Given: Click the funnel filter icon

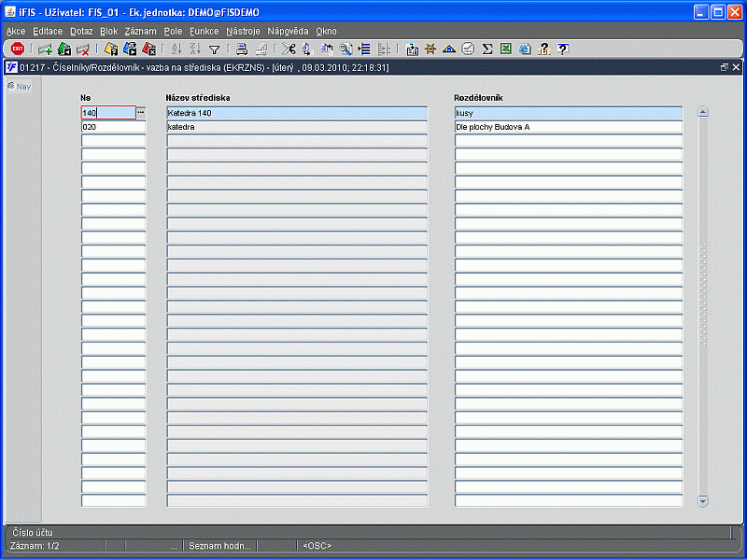Looking at the screenshot, I should [214, 49].
